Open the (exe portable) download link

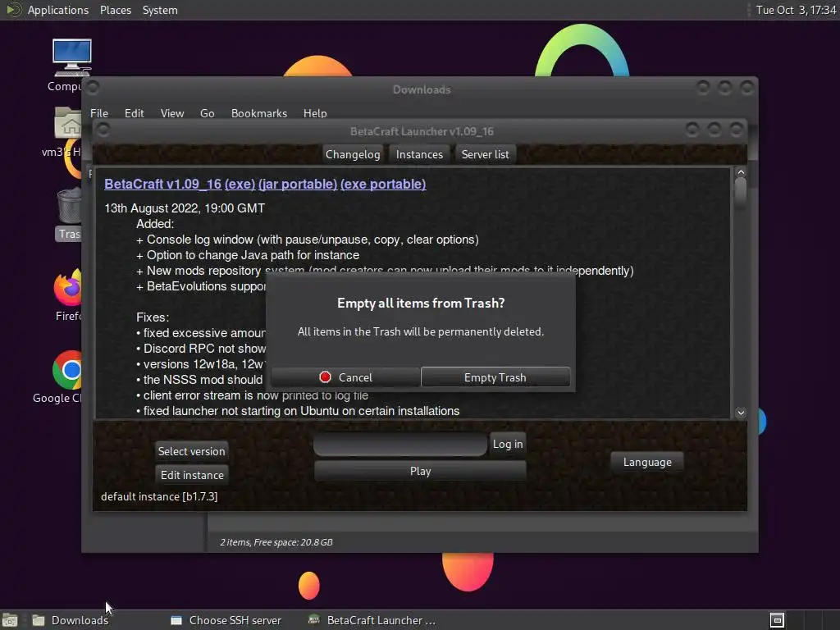pyautogui.click(x=384, y=184)
